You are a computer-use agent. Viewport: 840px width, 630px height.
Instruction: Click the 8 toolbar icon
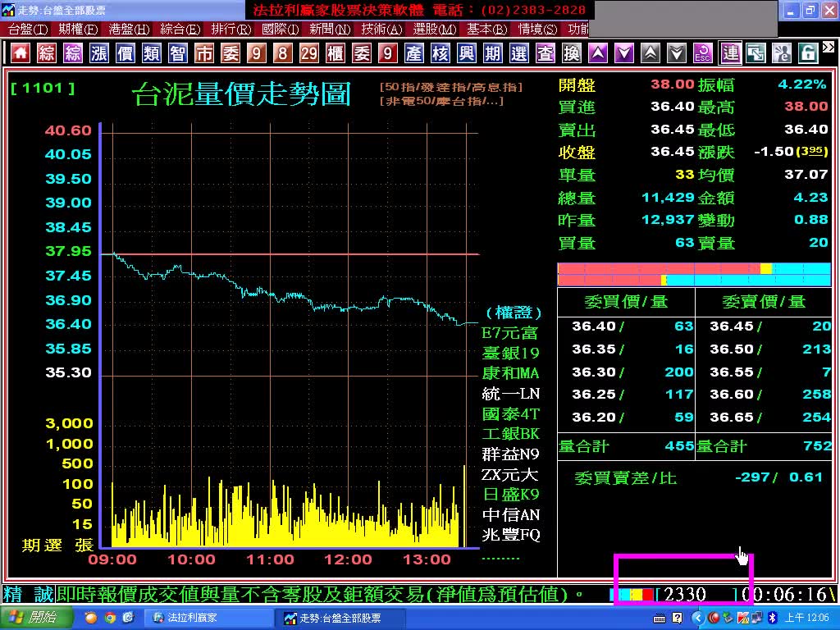[x=283, y=53]
